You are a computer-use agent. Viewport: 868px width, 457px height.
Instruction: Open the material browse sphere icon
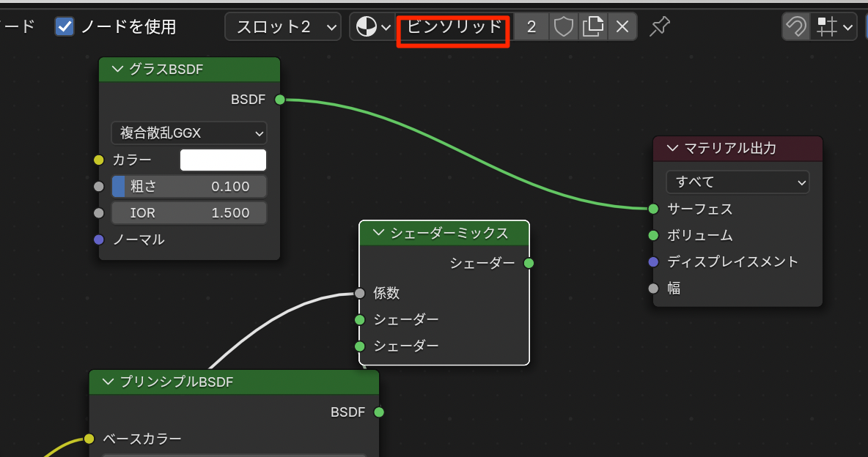pyautogui.click(x=372, y=28)
